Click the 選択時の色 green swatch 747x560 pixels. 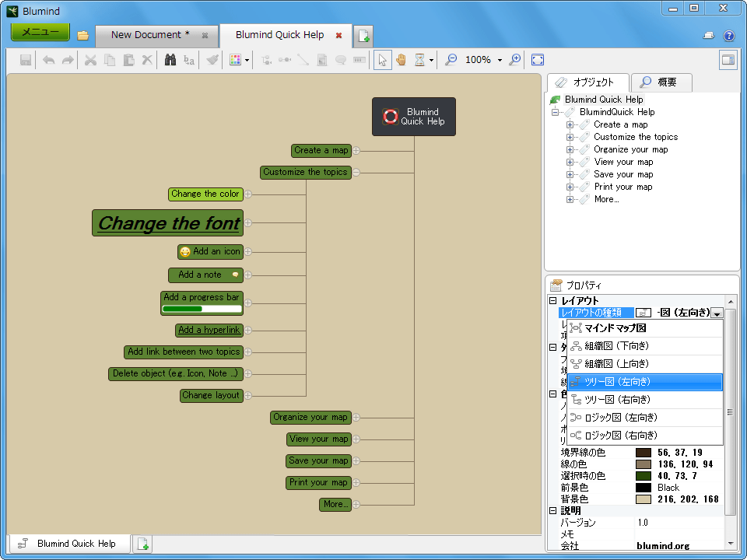644,476
